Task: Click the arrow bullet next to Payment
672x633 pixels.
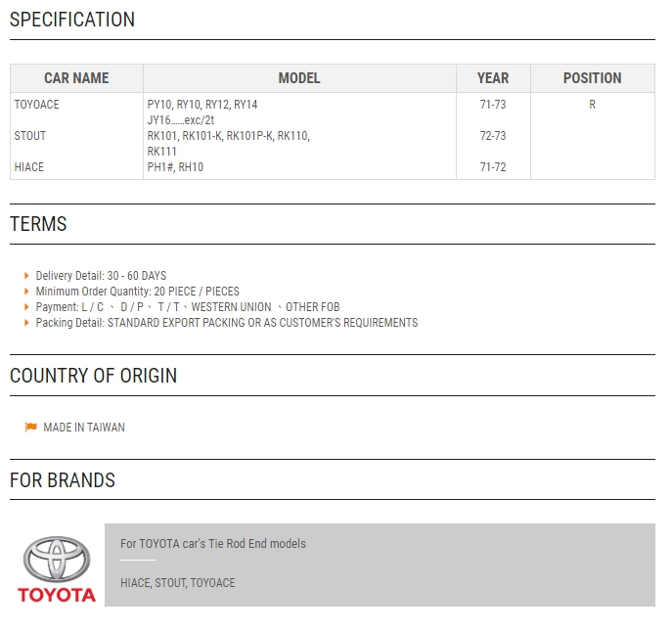Action: (26, 307)
